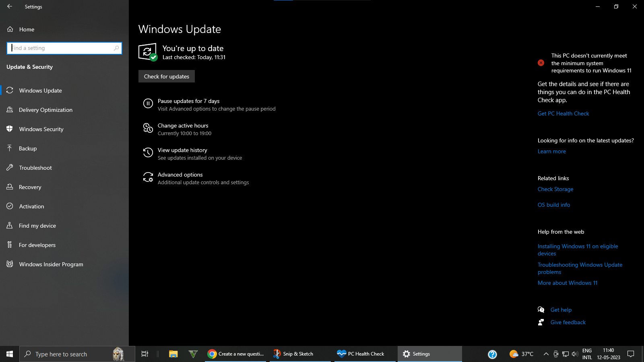Click the Get help link

[x=561, y=310]
